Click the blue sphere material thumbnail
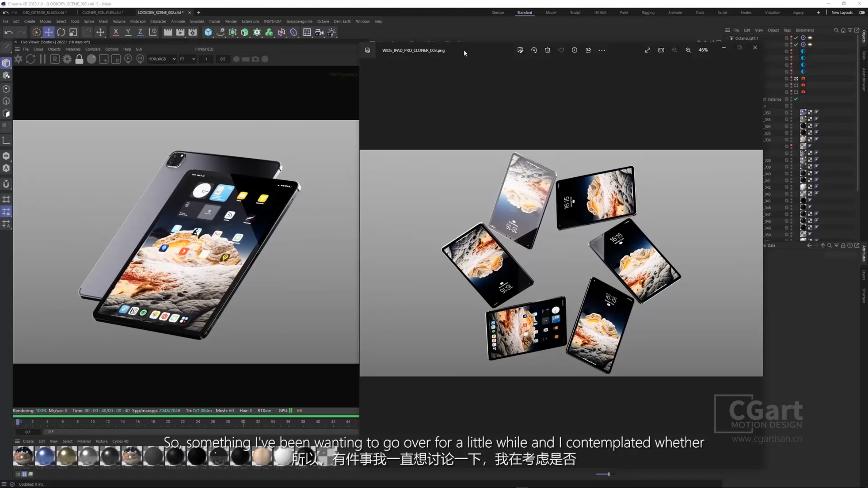This screenshot has height=488, width=868. (x=45, y=456)
